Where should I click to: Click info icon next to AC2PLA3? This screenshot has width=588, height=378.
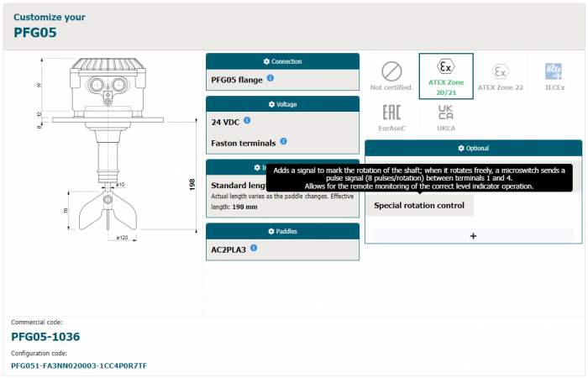point(254,248)
